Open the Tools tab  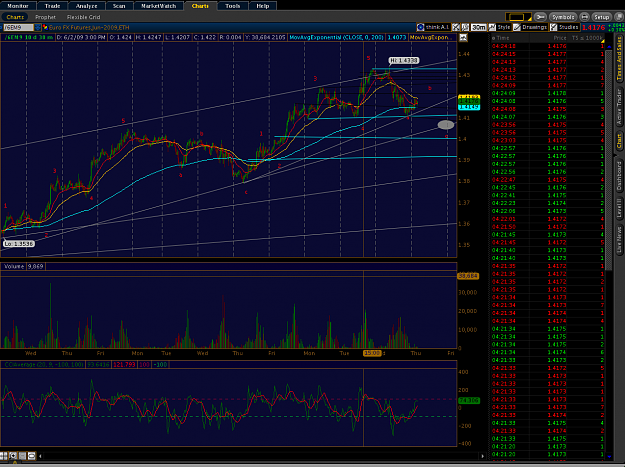coord(232,6)
